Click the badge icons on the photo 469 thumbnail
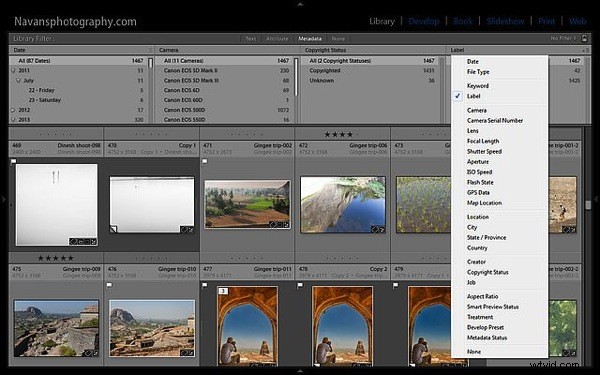600x375 pixels. (x=83, y=242)
